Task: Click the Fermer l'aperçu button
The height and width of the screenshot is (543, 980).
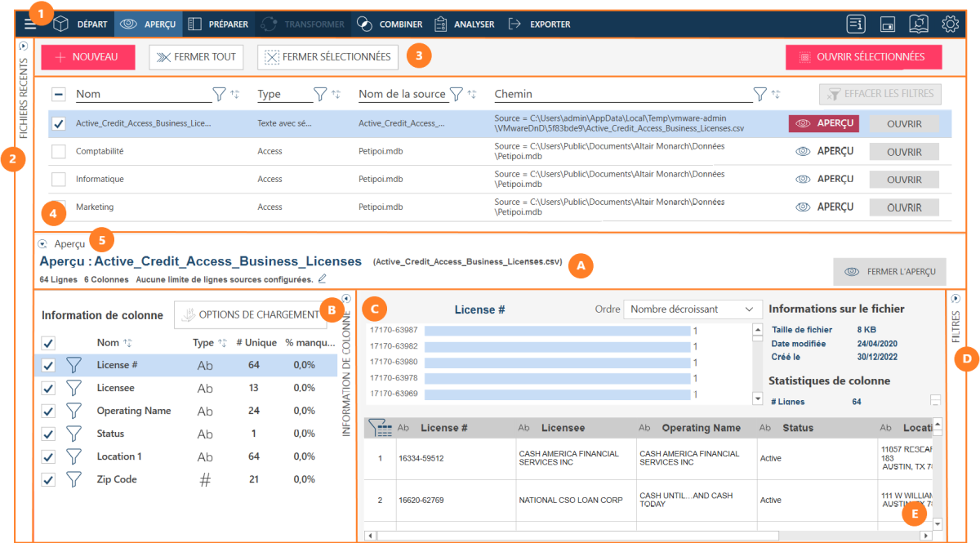Action: (x=890, y=272)
